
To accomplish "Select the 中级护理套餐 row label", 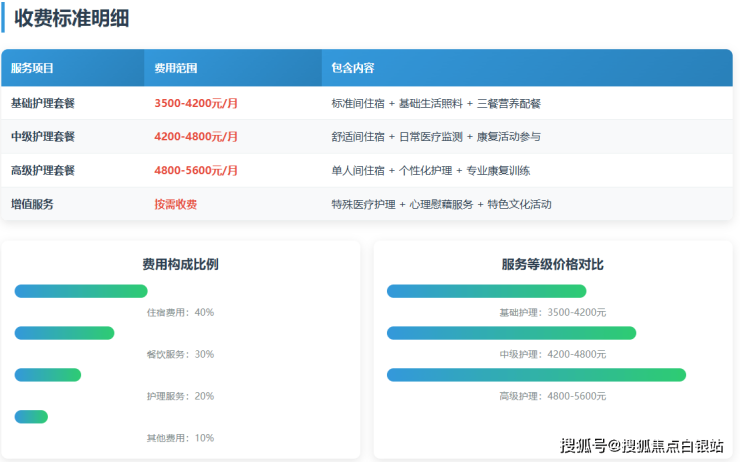I will tap(43, 136).
